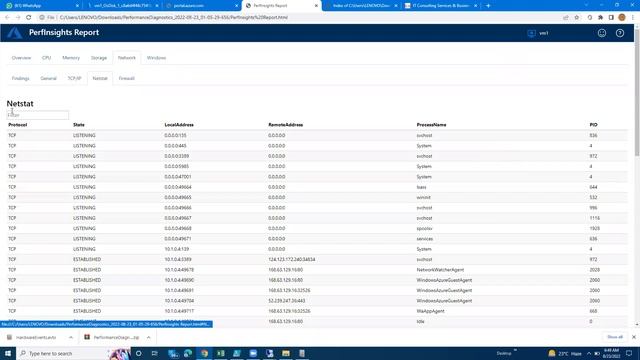Open a new browser tab with the plus icon
The image size is (640, 360).
[488, 6]
